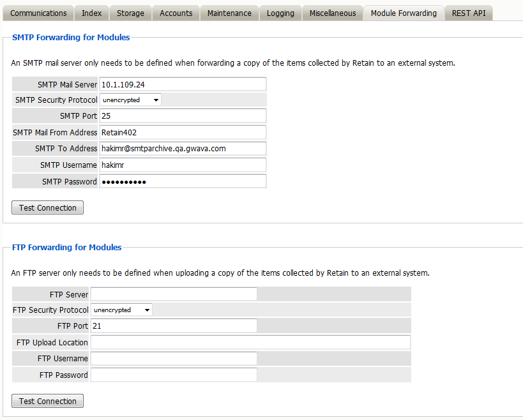Open the Miscellaneous tab

(x=333, y=13)
